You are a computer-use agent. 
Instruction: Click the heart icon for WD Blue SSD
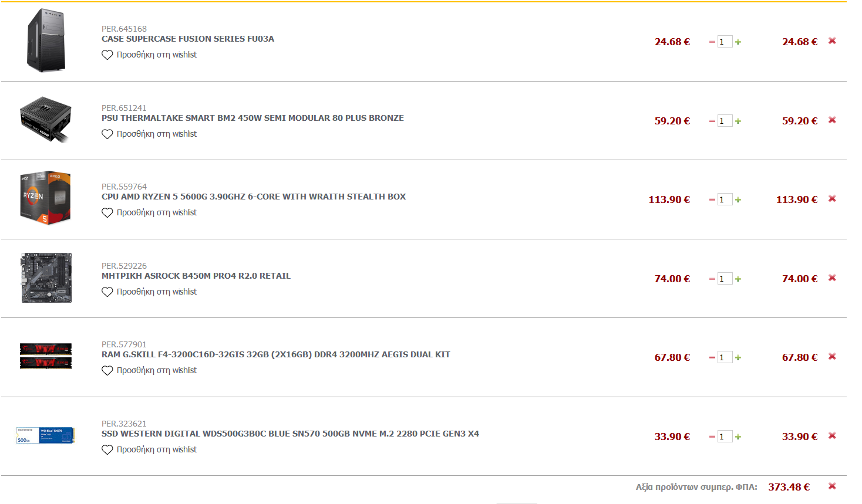pos(107,450)
